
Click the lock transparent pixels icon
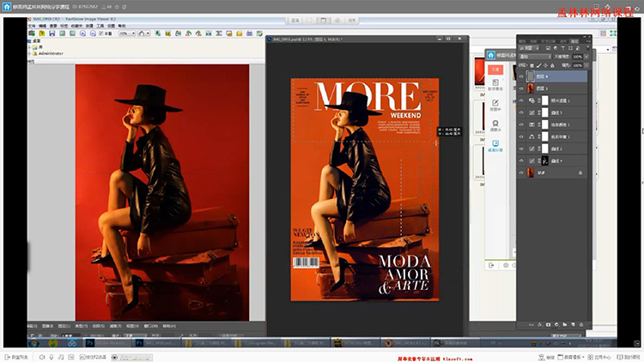(x=532, y=66)
